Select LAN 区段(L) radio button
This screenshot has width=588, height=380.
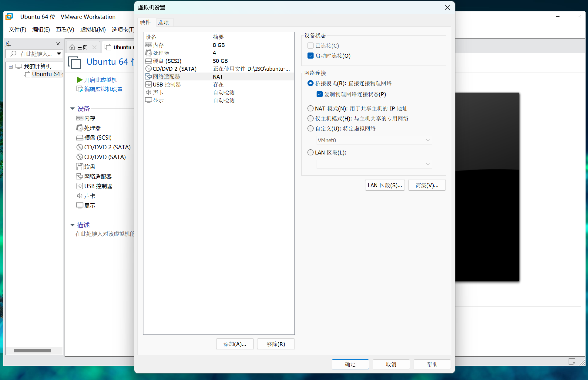click(311, 152)
